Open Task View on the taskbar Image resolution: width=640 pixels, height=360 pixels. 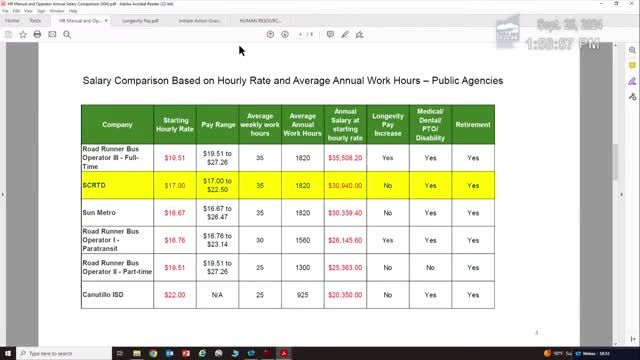pyautogui.click(x=120, y=353)
